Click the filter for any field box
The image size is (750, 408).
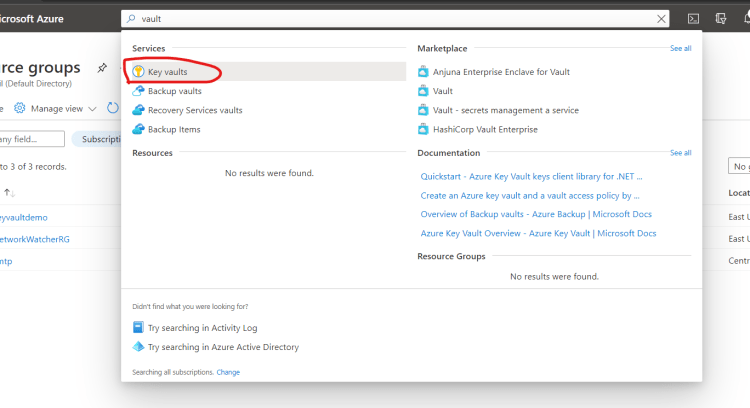click(32, 139)
